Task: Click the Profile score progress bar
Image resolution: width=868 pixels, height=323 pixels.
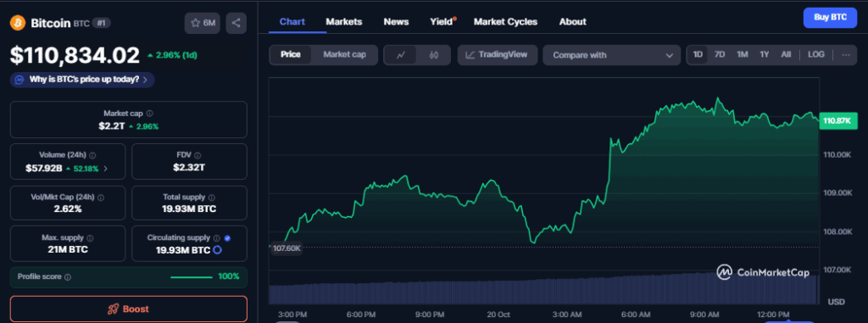Action: pyautogui.click(x=192, y=276)
